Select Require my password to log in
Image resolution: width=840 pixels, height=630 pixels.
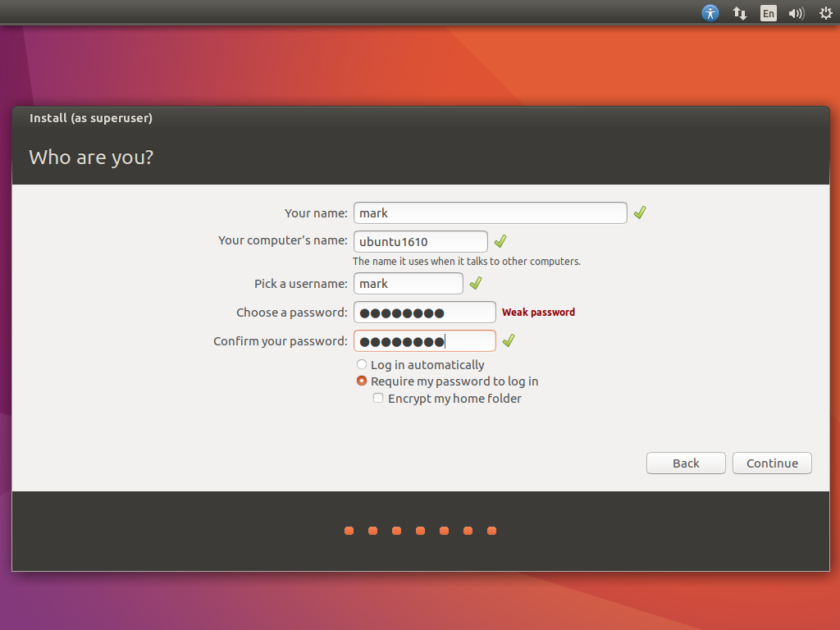coord(362,381)
